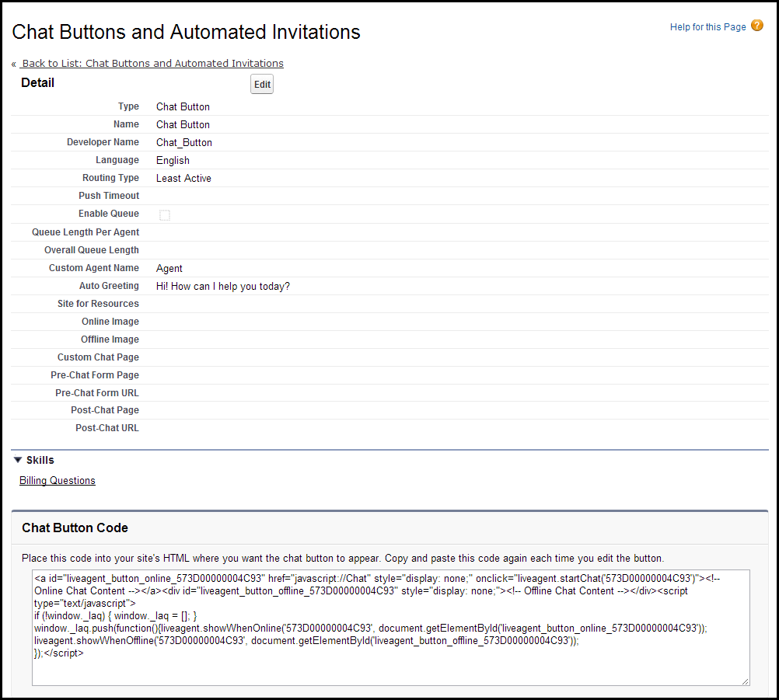Go back to Chat Buttons list link

tap(152, 63)
